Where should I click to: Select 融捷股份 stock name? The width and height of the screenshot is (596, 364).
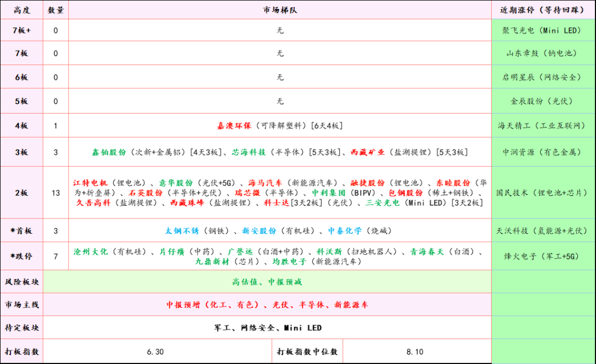[x=368, y=183]
